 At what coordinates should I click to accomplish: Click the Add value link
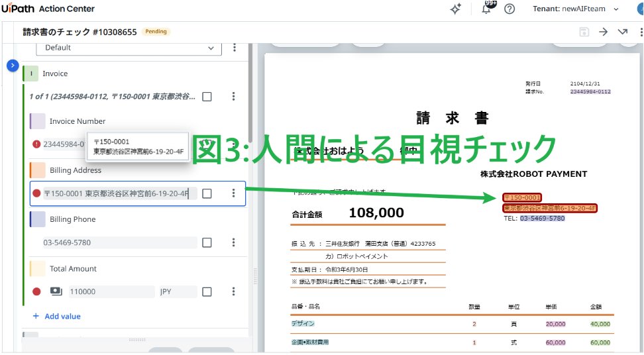coord(57,317)
